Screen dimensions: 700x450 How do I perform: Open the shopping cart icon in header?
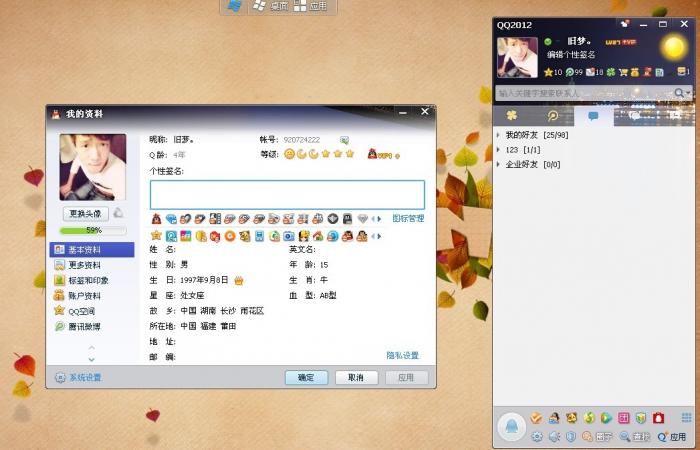pos(623,72)
